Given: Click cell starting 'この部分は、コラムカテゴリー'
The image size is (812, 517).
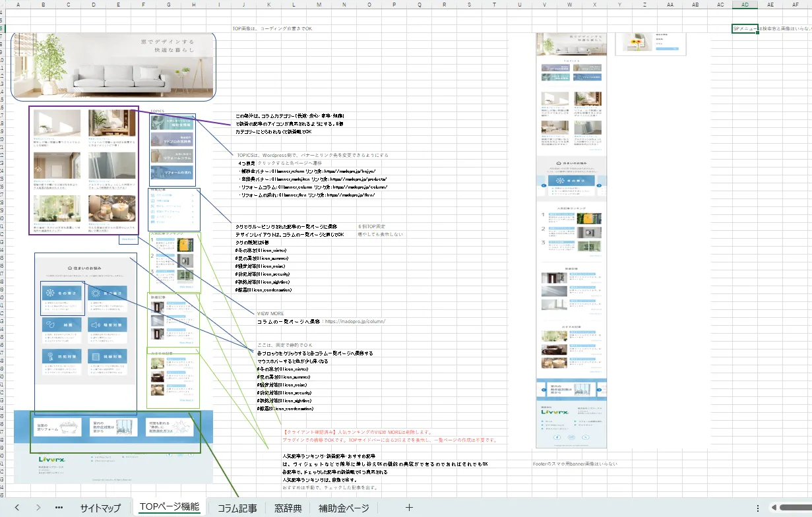Looking at the screenshot, I should point(290,115).
